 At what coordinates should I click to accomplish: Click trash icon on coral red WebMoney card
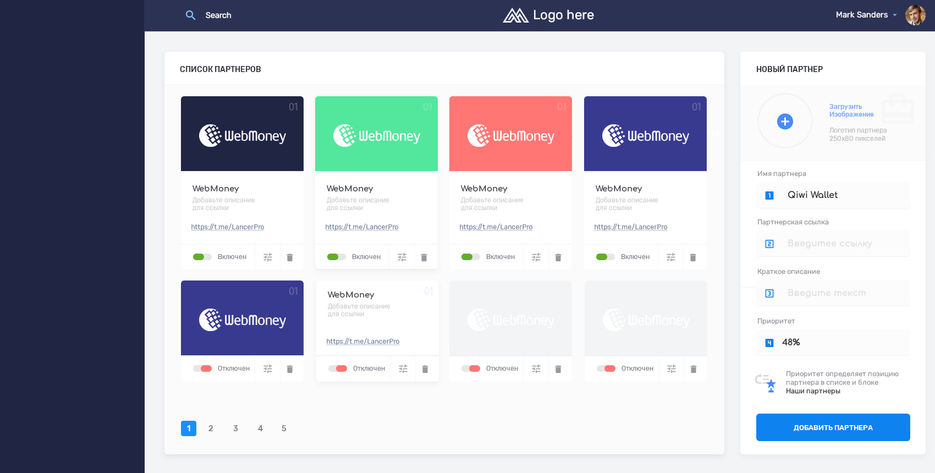point(558,257)
